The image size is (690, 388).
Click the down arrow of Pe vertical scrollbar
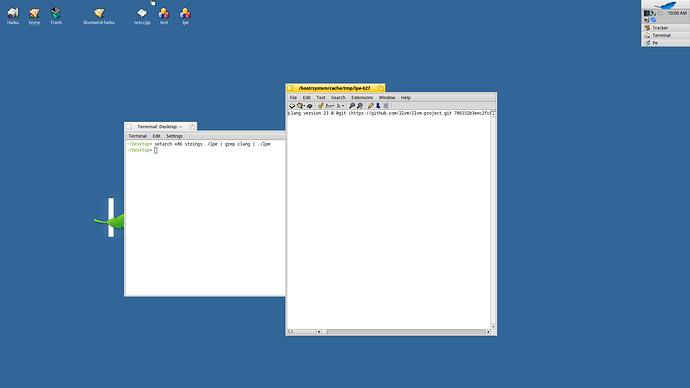(493, 326)
